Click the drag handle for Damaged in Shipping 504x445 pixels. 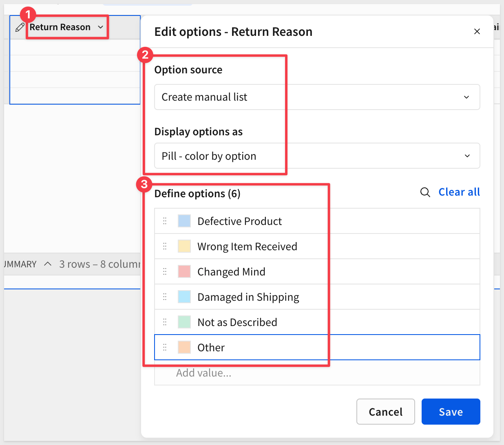(165, 297)
